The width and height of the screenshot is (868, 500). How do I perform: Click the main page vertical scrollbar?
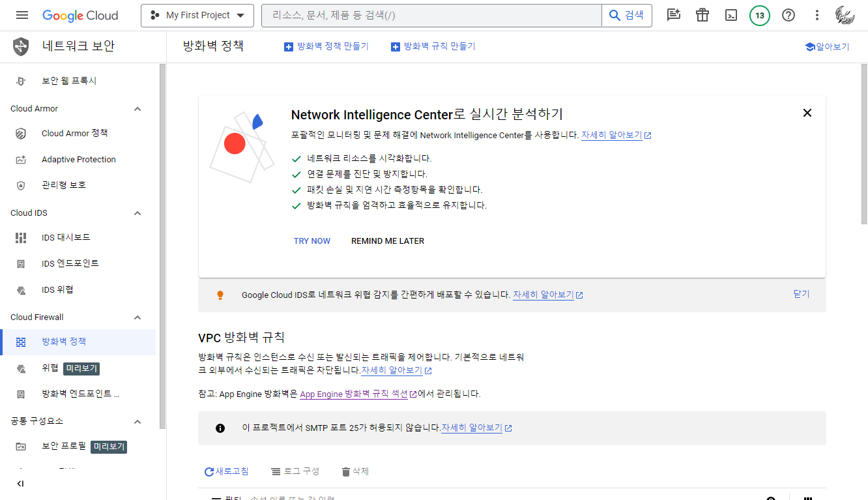coord(864,145)
